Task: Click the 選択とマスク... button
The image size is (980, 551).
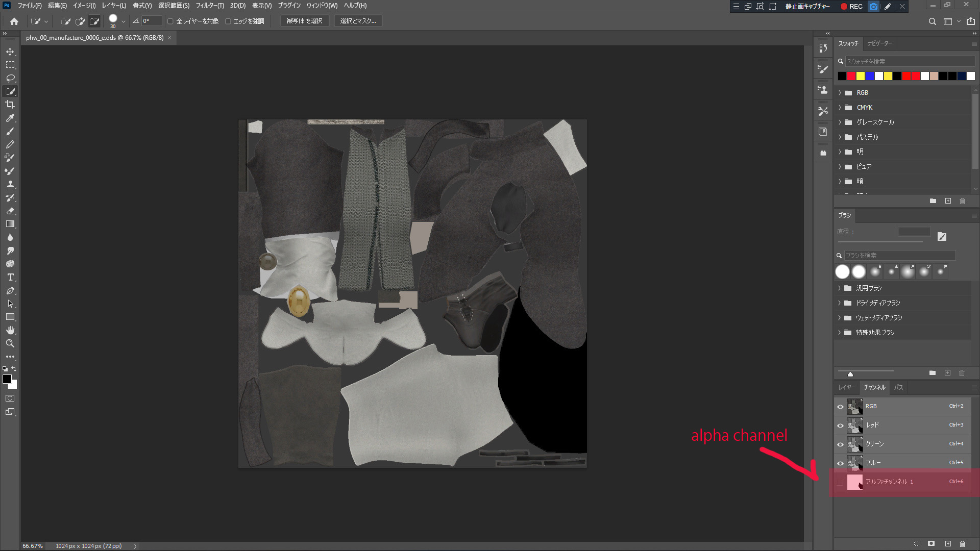Action: [358, 21]
